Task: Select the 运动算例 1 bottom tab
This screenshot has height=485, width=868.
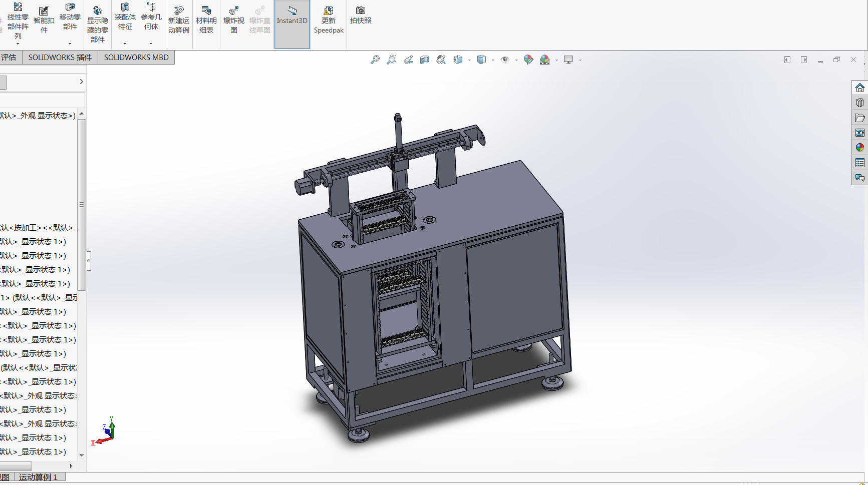Action: tap(38, 477)
